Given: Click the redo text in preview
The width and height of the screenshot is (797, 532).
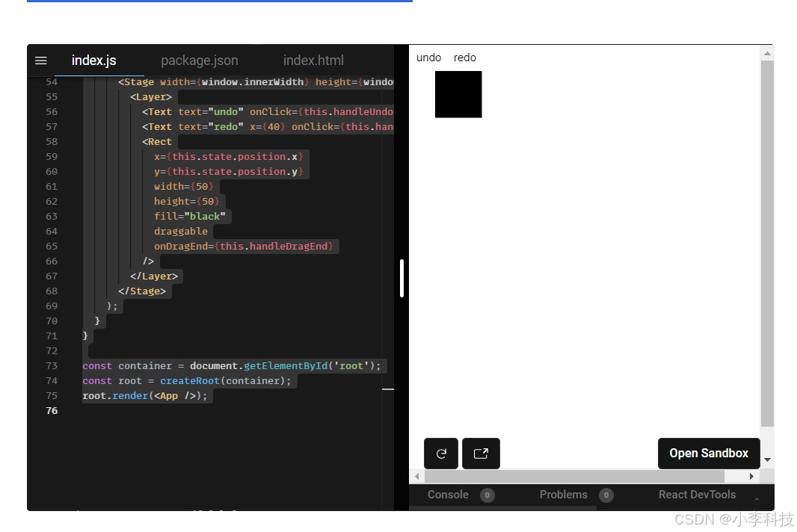Looking at the screenshot, I should [464, 58].
